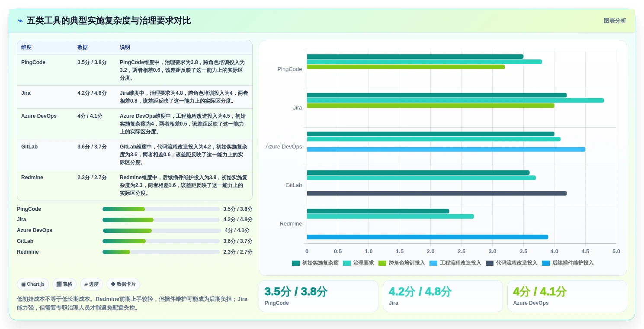This screenshot has width=644, height=329.
Task: Click the 图表分析 label in the header
Action: coord(615,21)
